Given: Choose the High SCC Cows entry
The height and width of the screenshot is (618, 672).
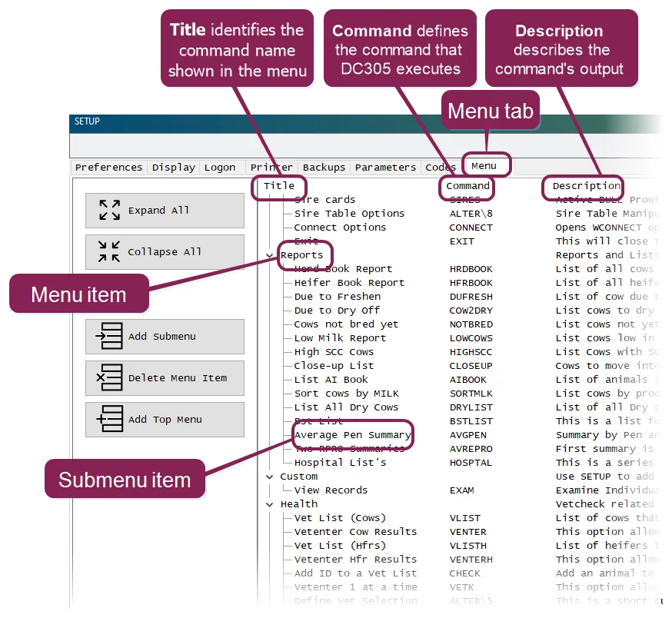Looking at the screenshot, I should (334, 352).
